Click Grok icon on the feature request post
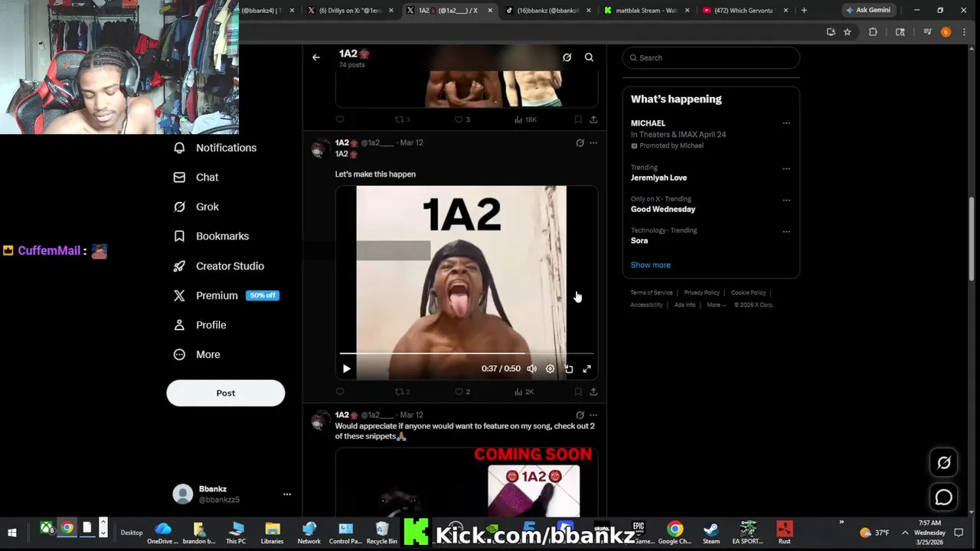The image size is (980, 551). [580, 415]
